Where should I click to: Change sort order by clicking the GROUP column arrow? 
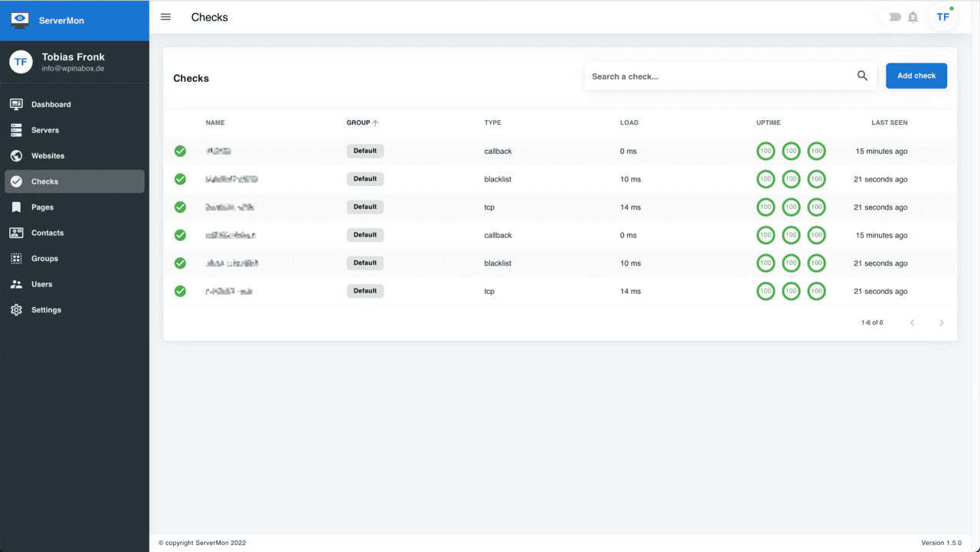tap(374, 122)
